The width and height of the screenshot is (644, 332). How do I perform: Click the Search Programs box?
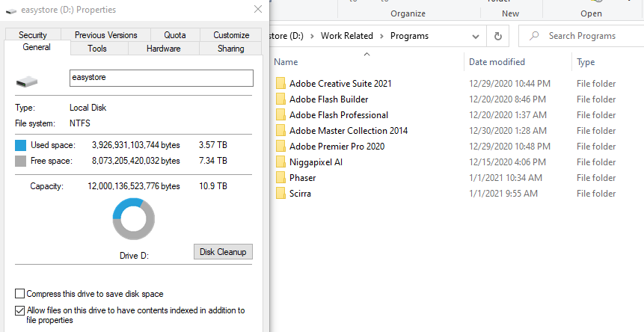pyautogui.click(x=581, y=36)
